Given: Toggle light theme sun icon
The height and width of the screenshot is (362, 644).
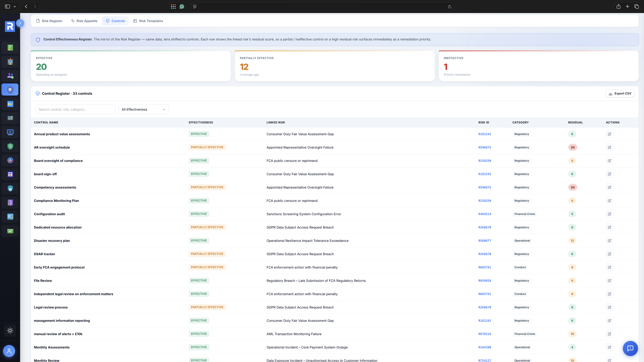Looking at the screenshot, I should (10, 331).
